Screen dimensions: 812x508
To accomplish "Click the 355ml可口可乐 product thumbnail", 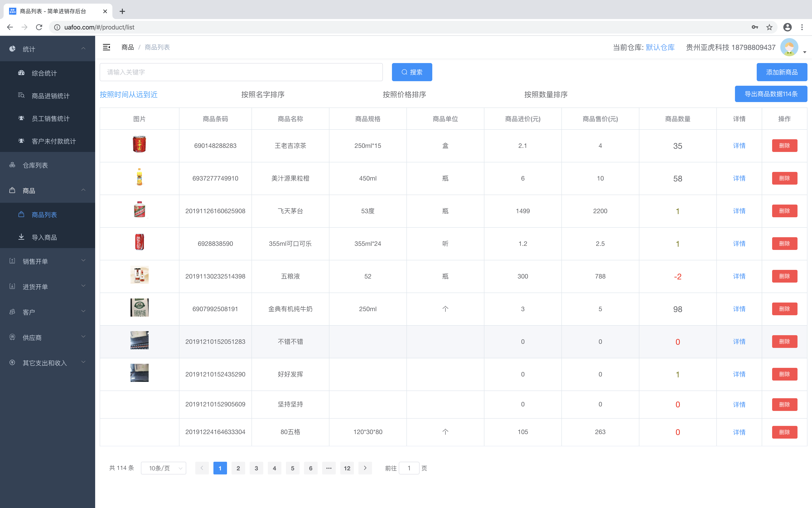I will tap(140, 242).
